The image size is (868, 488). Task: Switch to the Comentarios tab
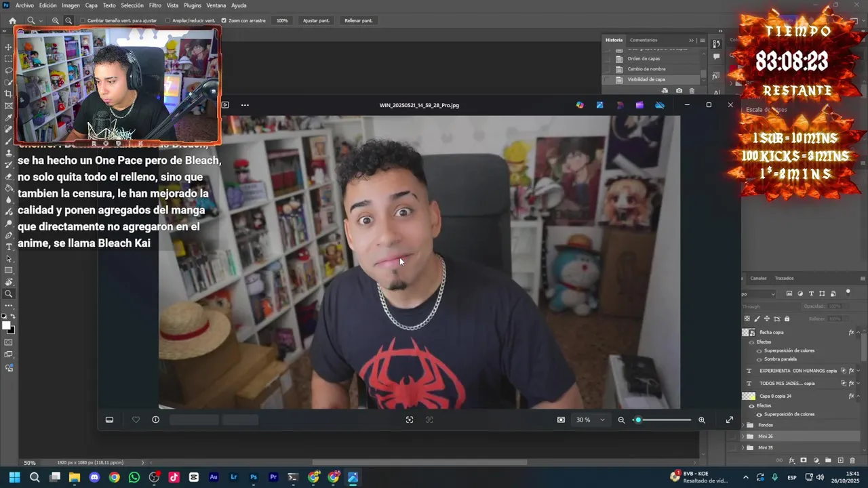644,40
